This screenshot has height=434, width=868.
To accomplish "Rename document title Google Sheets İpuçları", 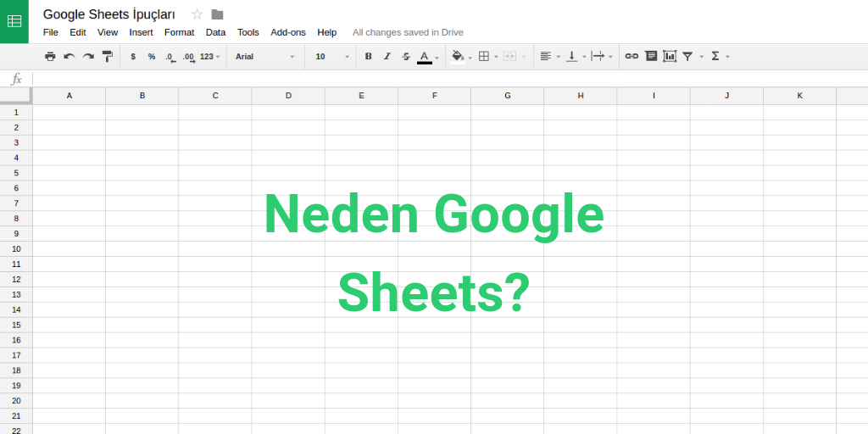I will click(109, 14).
